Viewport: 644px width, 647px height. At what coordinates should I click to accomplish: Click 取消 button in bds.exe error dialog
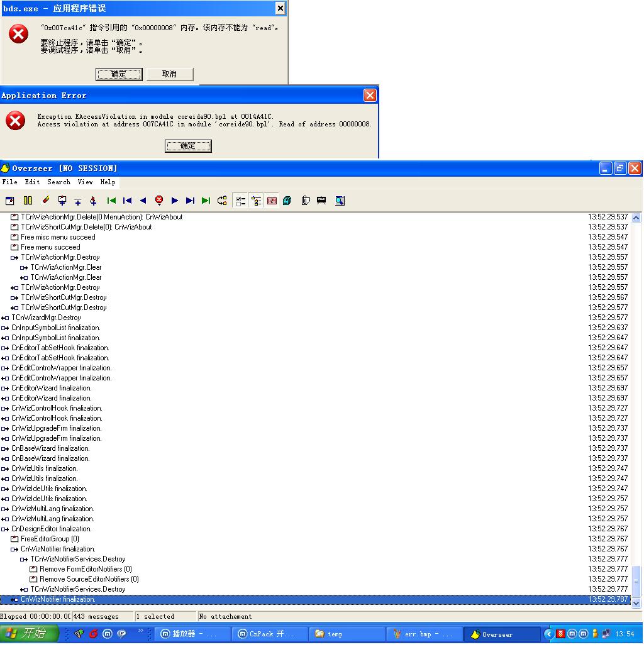[169, 74]
